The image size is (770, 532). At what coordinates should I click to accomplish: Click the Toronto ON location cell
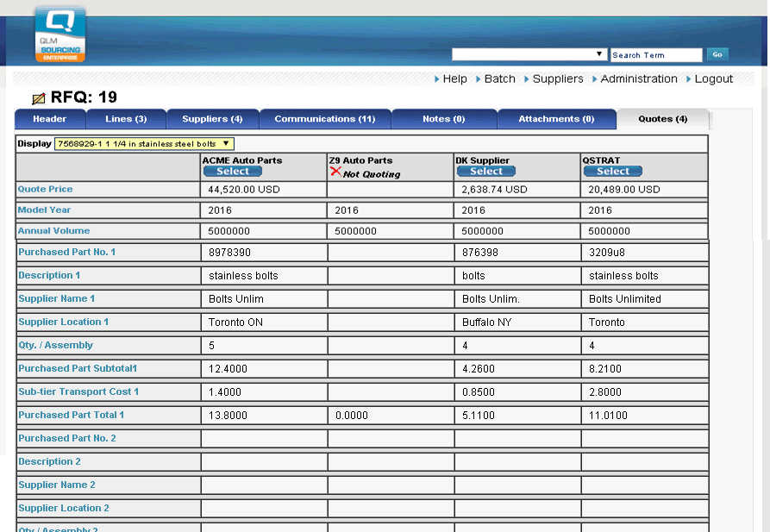(x=235, y=322)
